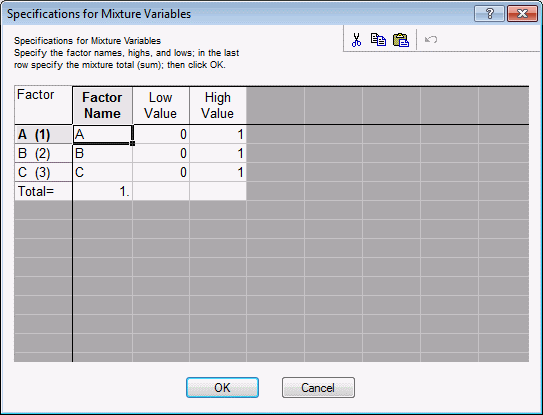Click the Copy icon in toolbar
The height and width of the screenshot is (415, 543).
[378, 40]
